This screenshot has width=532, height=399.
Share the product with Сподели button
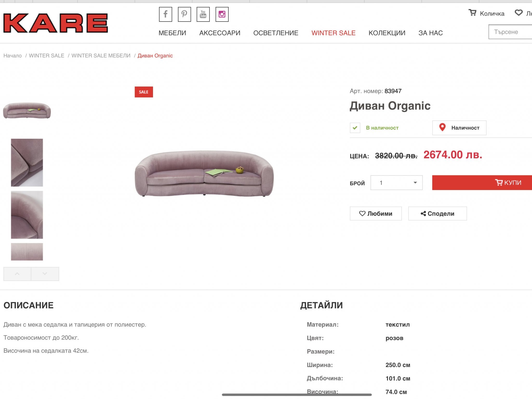[x=437, y=213]
